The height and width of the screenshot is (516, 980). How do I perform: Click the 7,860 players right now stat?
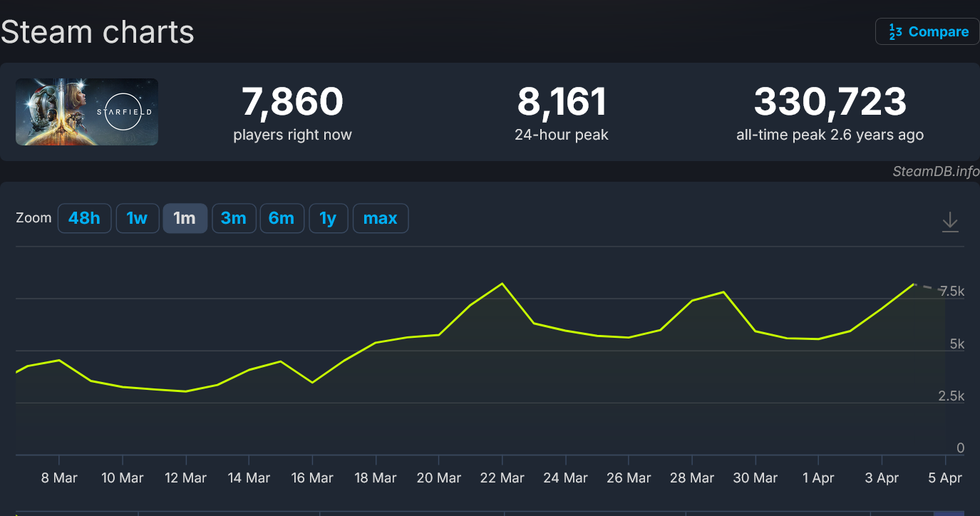tap(292, 113)
